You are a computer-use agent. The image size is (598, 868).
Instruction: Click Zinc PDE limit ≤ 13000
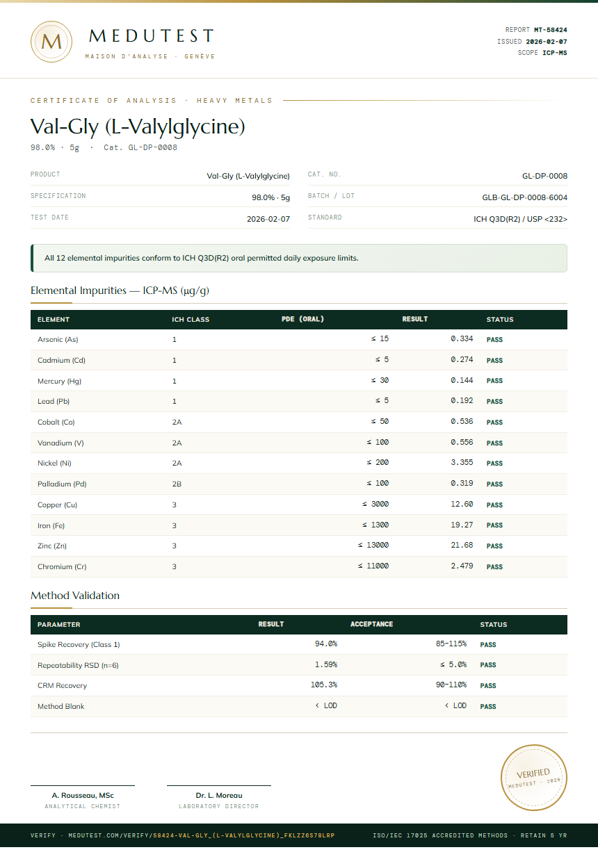coord(373,546)
